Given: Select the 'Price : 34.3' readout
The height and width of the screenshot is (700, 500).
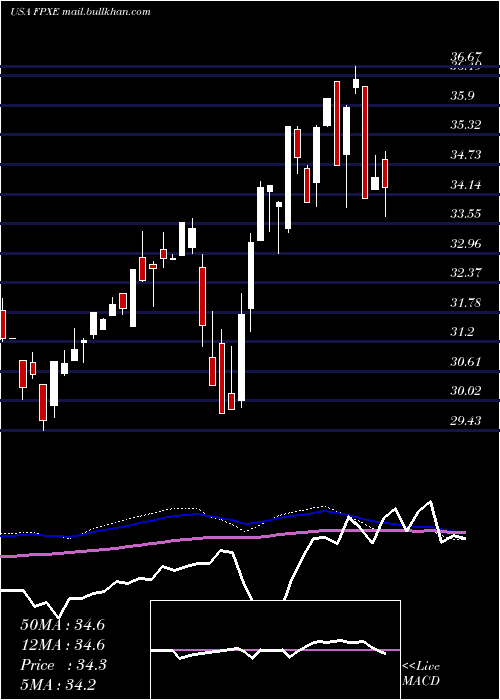Looking at the screenshot, I should click(63, 665).
